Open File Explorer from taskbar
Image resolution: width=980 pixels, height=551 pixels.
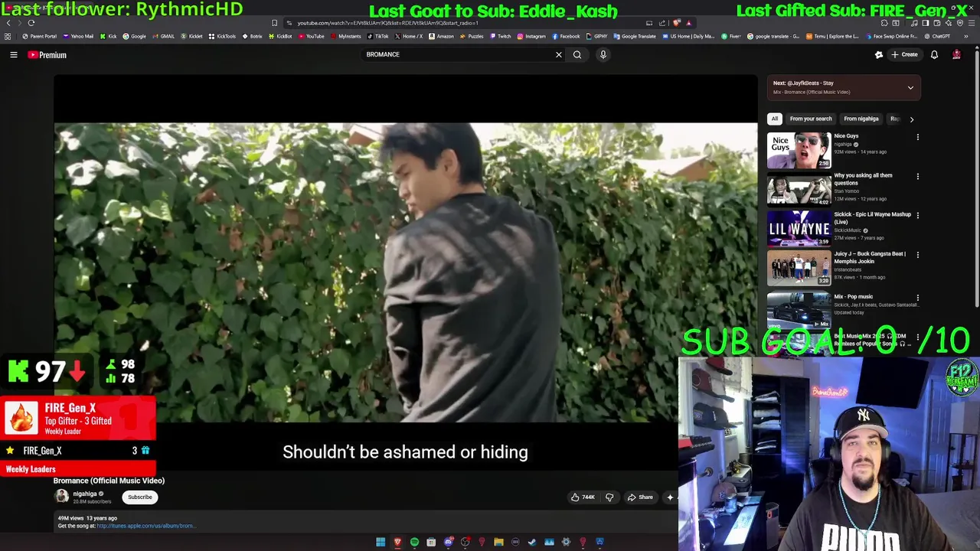click(x=498, y=542)
